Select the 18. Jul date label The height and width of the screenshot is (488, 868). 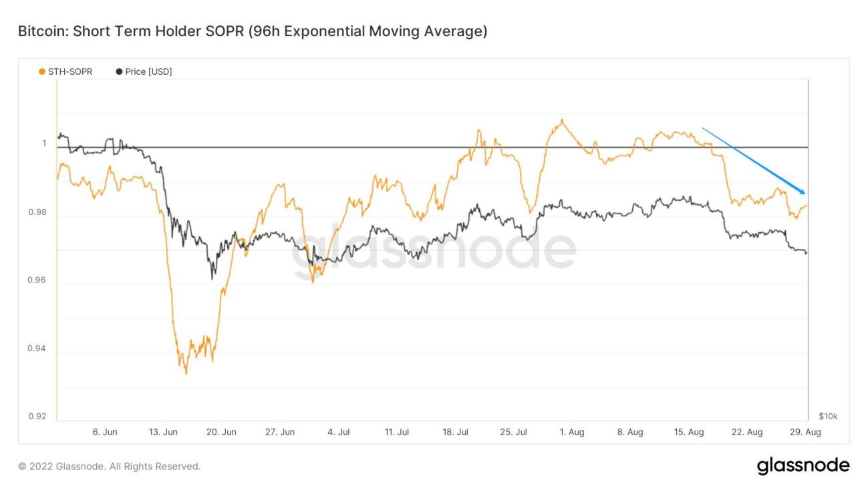(455, 432)
